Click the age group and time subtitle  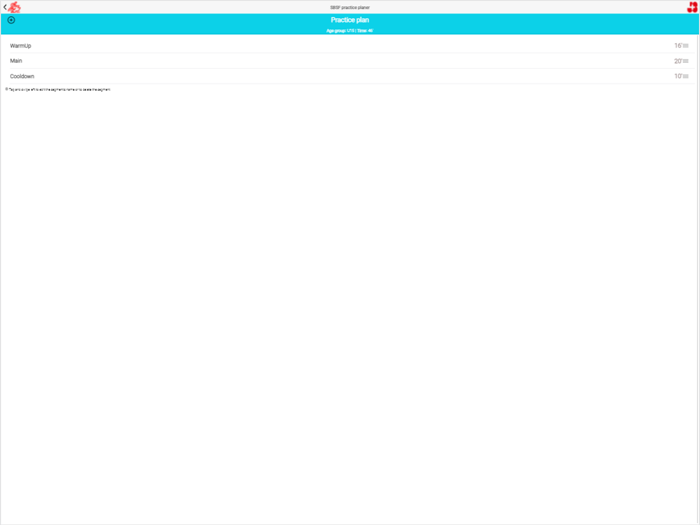point(350,31)
